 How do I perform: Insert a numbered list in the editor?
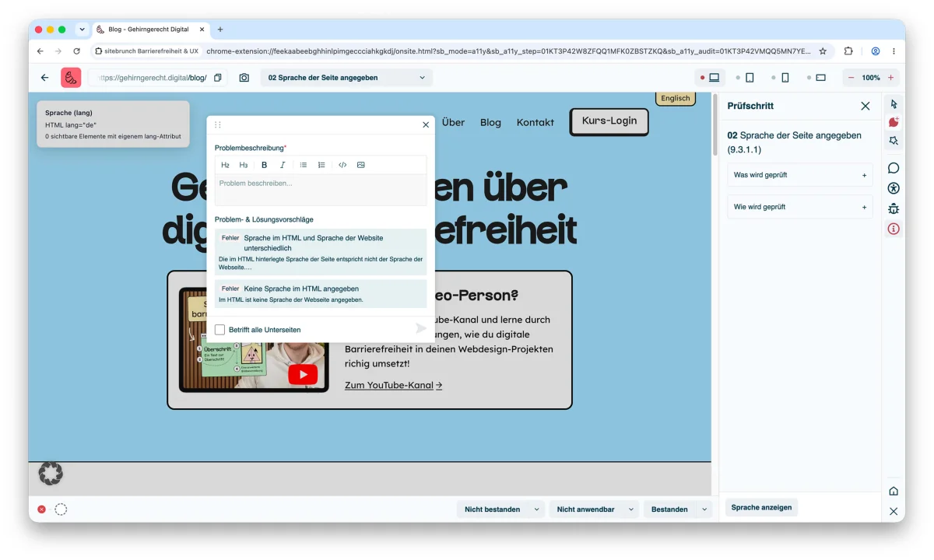321,165
